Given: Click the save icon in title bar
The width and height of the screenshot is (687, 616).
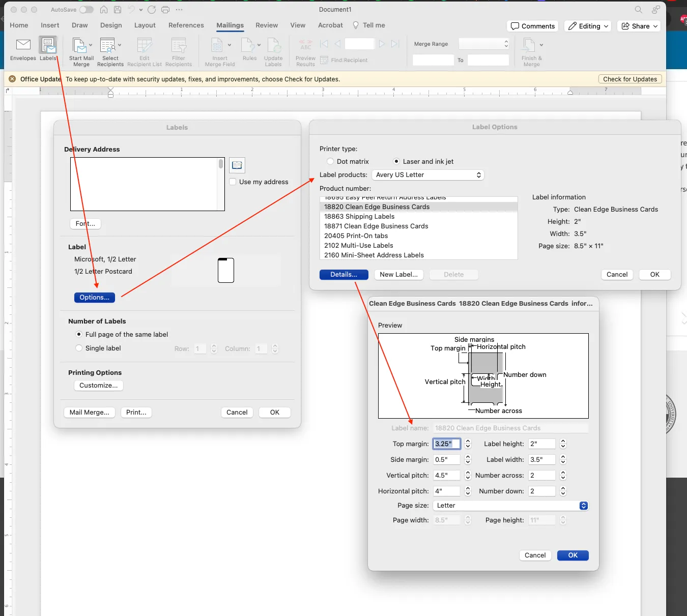Looking at the screenshot, I should (x=118, y=10).
